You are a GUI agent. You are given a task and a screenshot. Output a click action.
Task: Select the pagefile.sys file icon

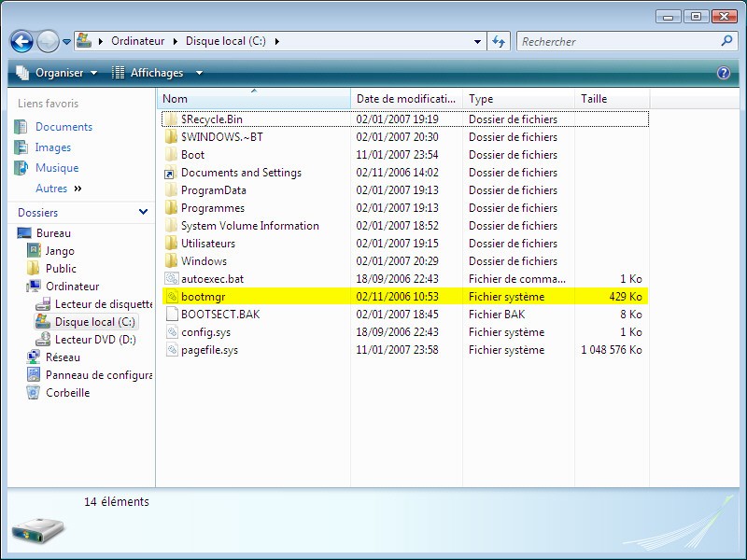(171, 350)
